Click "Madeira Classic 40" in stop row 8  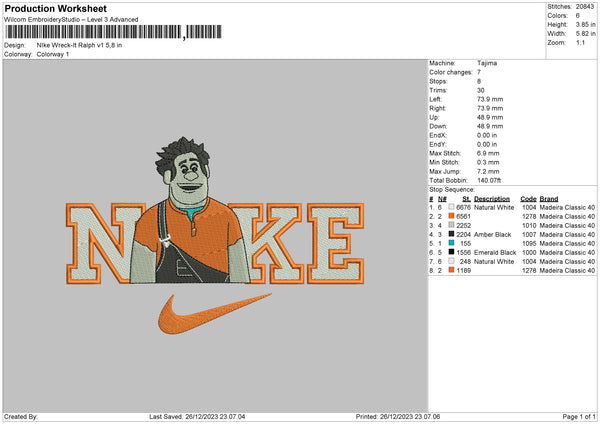[x=567, y=271]
